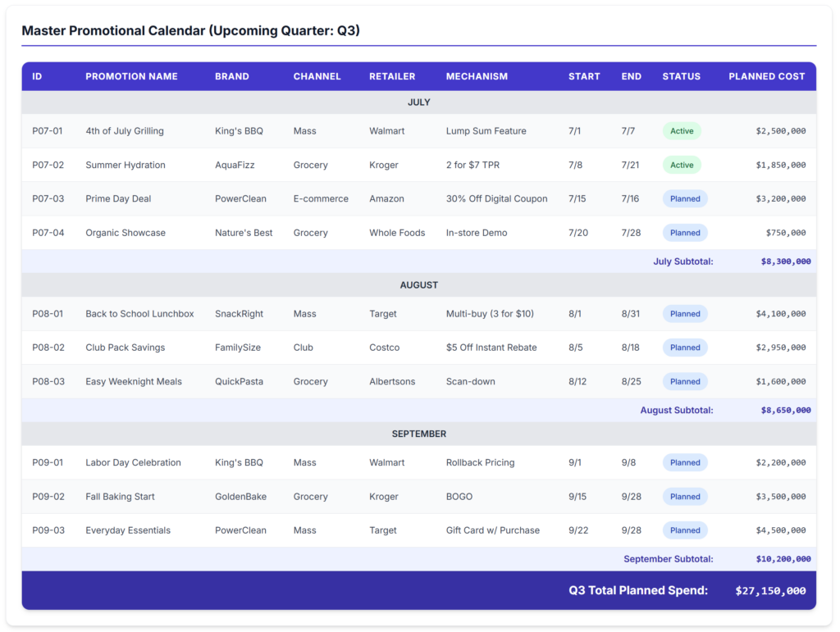The height and width of the screenshot is (632, 840).
Task: Click the GoldenBake brand cell
Action: click(240, 497)
